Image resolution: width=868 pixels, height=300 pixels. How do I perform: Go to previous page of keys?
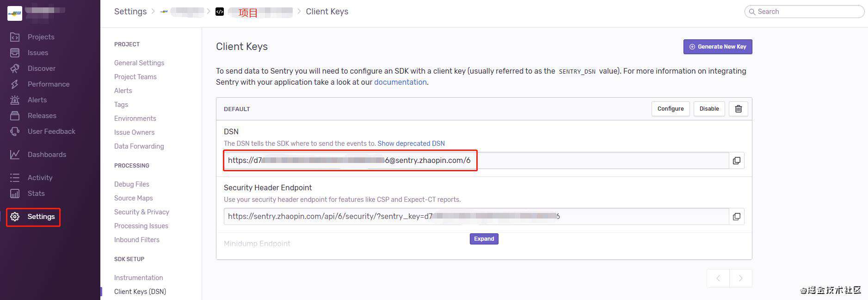718,278
